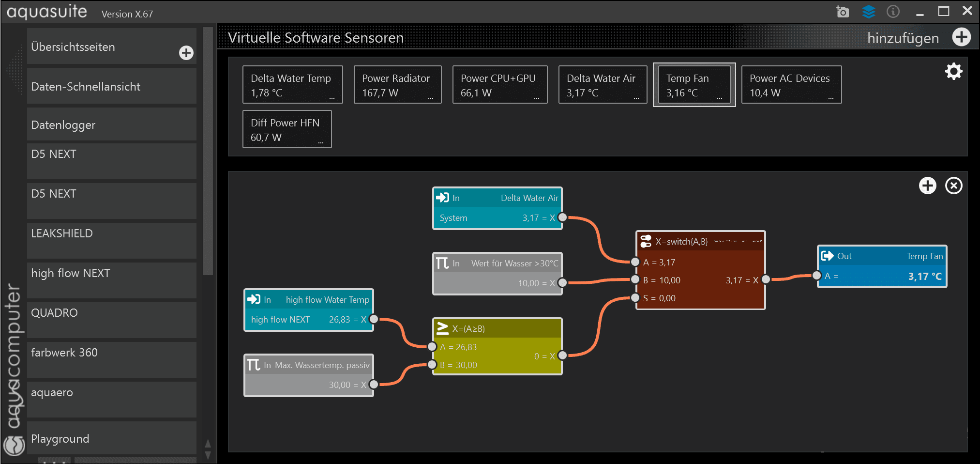
Task: Click the 30,00 value in Max. Wassertemp. passiv node
Action: click(x=339, y=385)
